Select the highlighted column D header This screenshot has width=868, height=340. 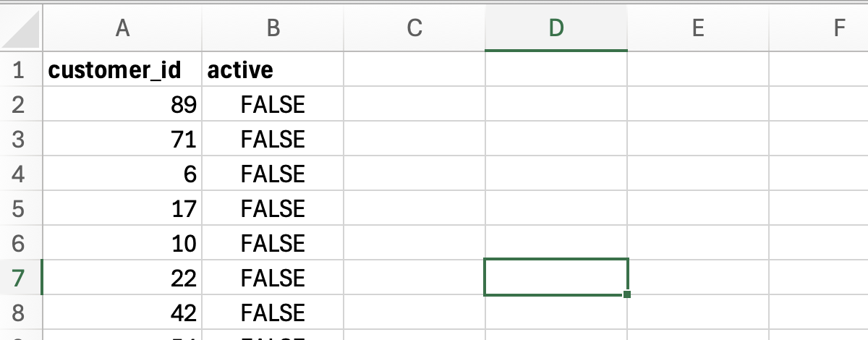pos(556,28)
